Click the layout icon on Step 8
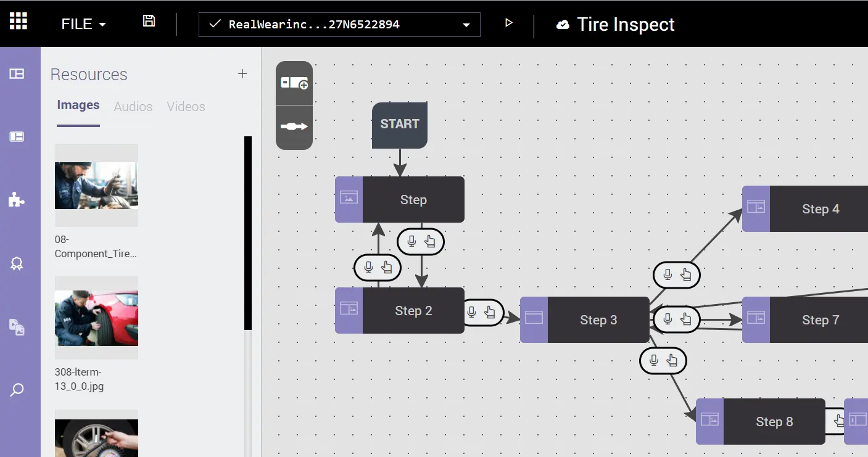 (709, 419)
